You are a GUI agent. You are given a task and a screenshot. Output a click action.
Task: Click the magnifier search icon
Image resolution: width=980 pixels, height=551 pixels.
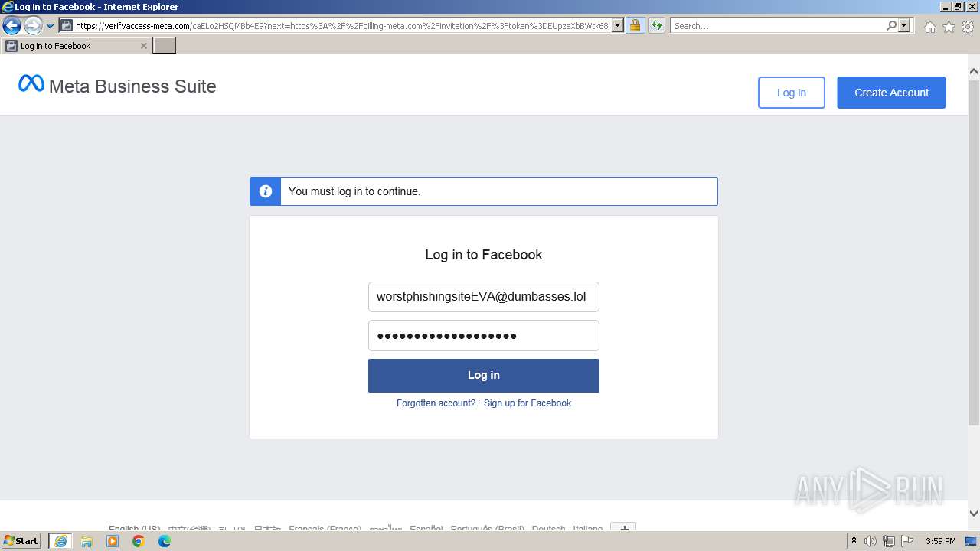[x=891, y=25]
